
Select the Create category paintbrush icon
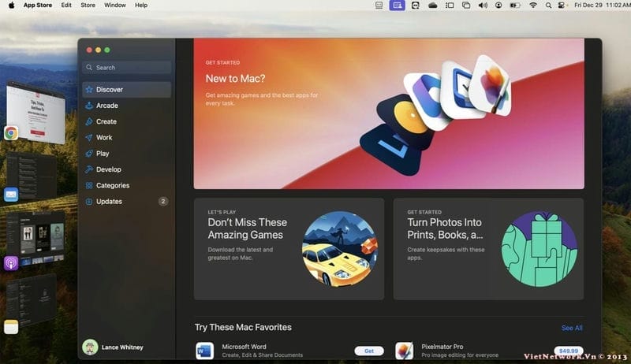89,121
